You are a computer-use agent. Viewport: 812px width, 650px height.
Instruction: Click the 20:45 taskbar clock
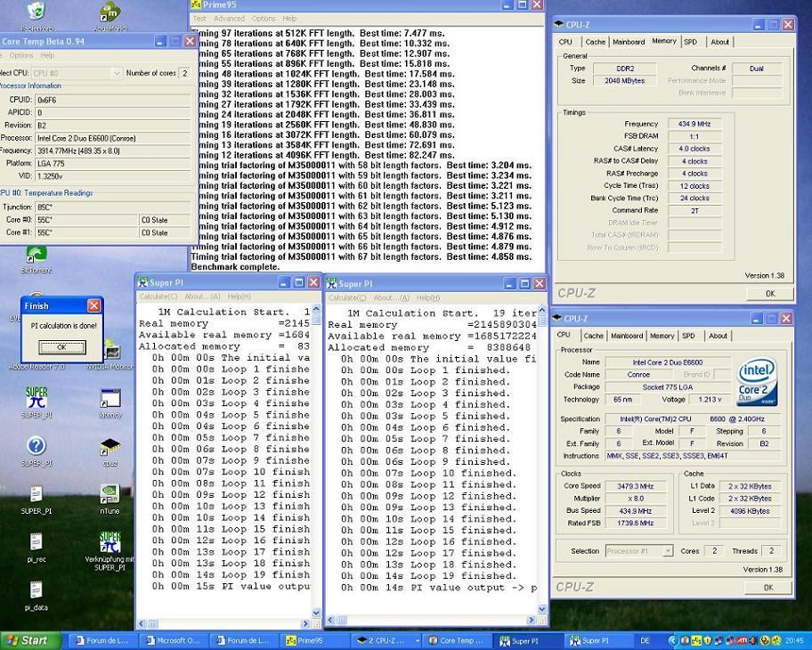click(x=794, y=641)
